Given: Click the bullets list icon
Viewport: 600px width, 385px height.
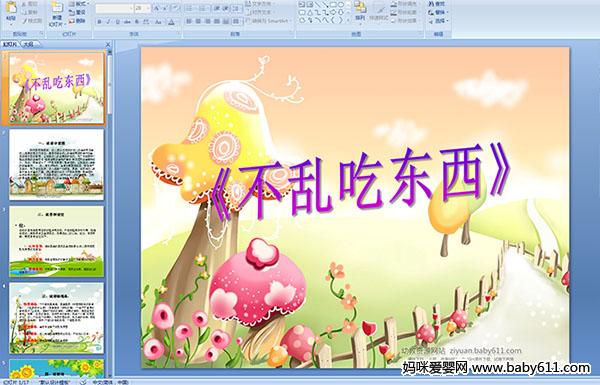Looking at the screenshot, I should [x=191, y=8].
